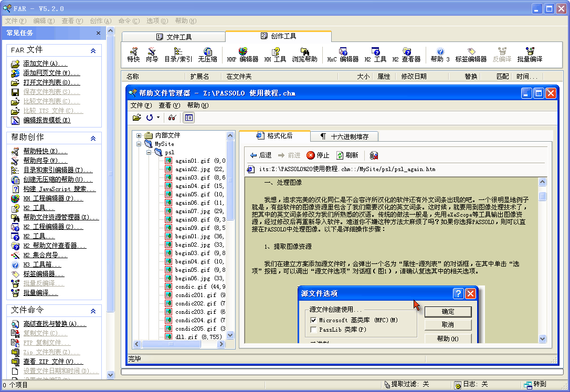Sort by the 名称 column header
Viewport: 570px width, 392px height.
click(154, 76)
